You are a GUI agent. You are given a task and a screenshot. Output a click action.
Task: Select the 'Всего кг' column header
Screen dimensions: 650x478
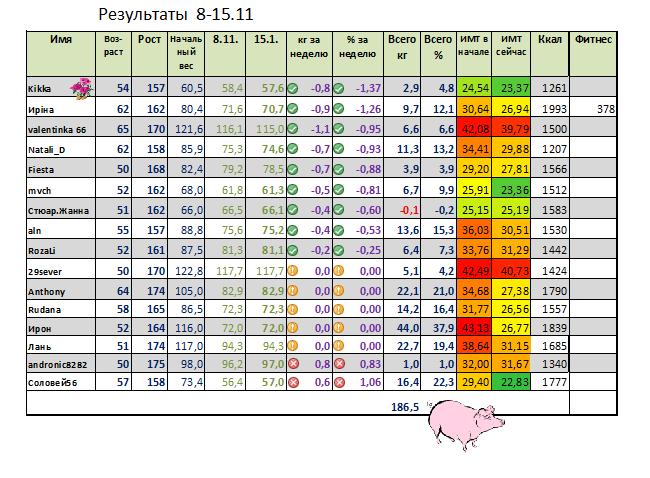point(402,54)
